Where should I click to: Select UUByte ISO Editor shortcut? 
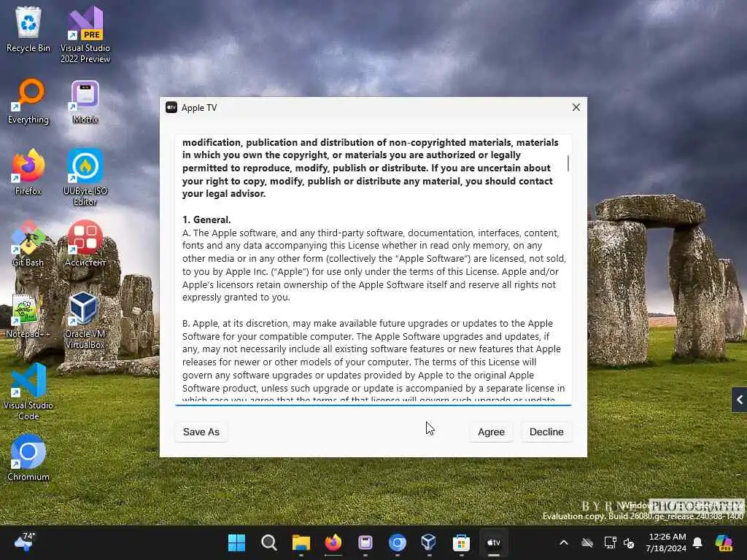(x=85, y=177)
